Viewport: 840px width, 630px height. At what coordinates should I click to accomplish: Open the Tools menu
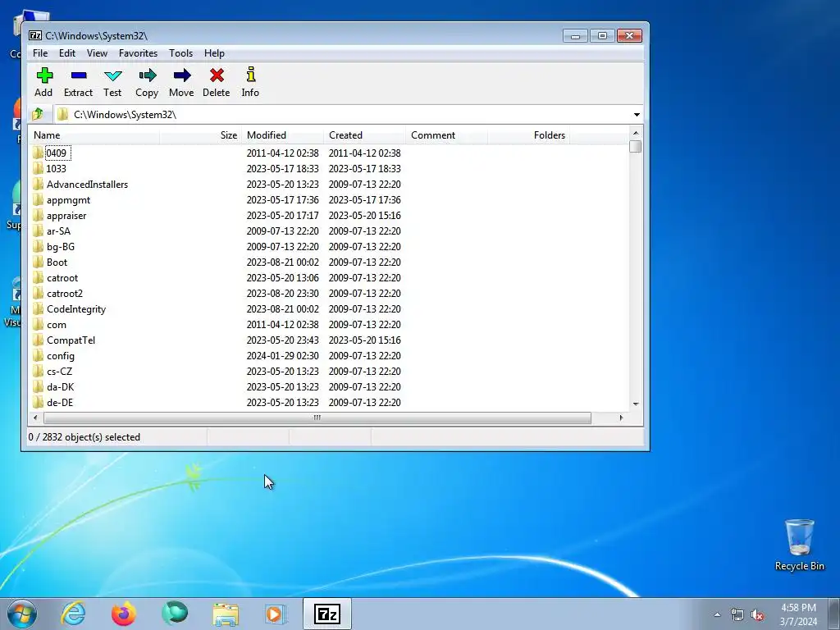click(x=180, y=53)
